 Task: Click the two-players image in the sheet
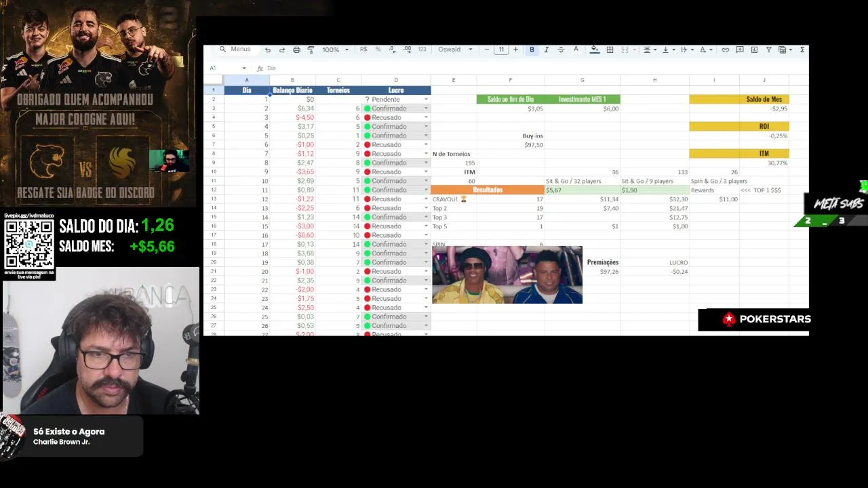[507, 274]
